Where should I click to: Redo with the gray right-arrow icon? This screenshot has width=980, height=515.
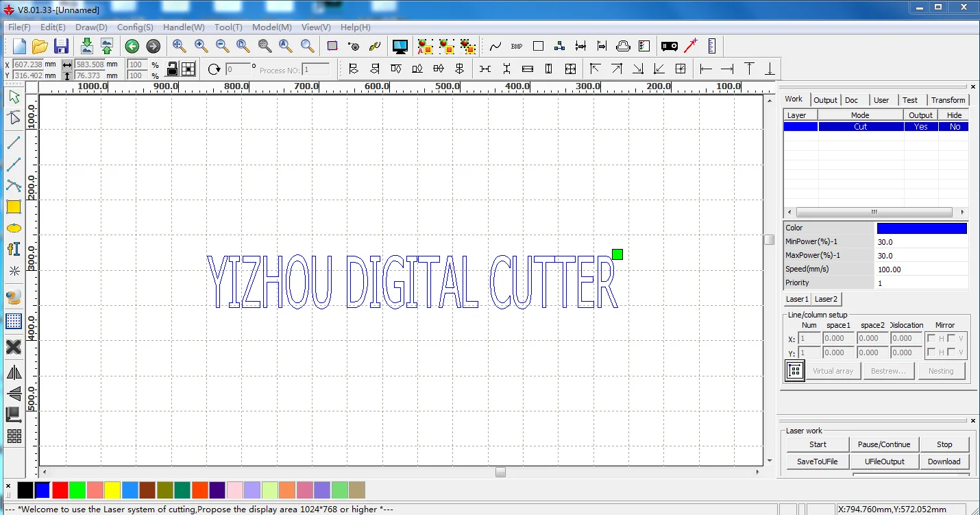pyautogui.click(x=154, y=47)
